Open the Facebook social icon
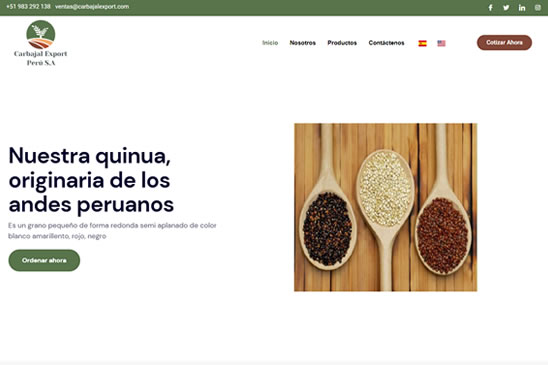This screenshot has height=365, width=548. click(490, 8)
